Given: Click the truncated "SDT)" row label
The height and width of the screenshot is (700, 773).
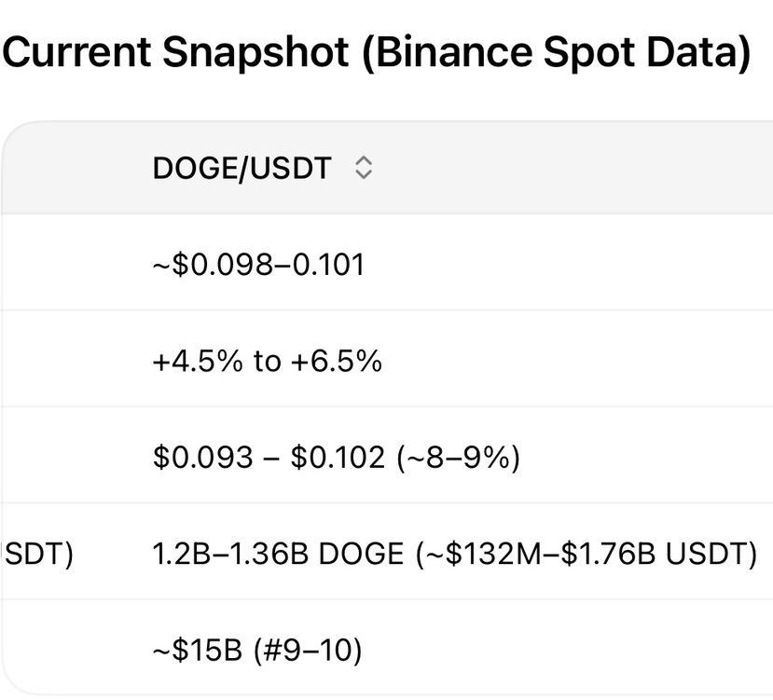Looking at the screenshot, I should tap(39, 555).
